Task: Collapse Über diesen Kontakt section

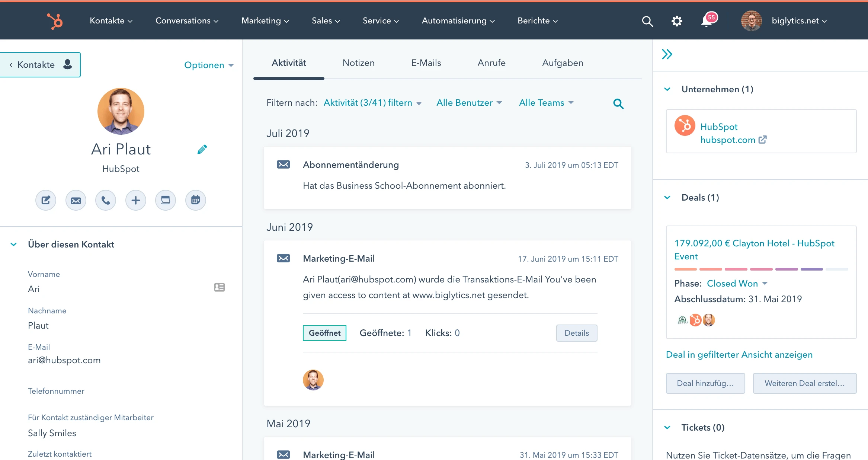Action: click(x=14, y=245)
